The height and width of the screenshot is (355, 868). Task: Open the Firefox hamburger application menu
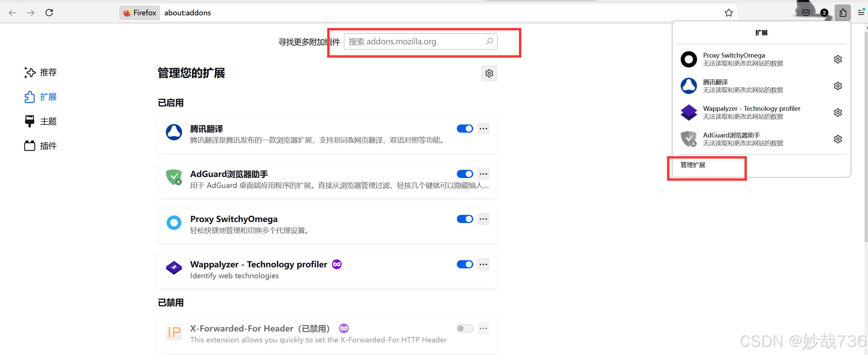[x=861, y=13]
